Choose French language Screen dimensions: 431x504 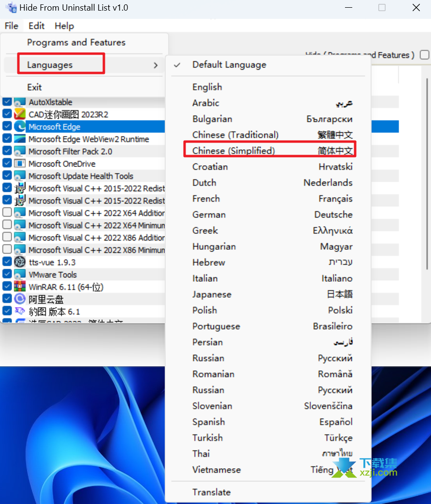[268, 199]
